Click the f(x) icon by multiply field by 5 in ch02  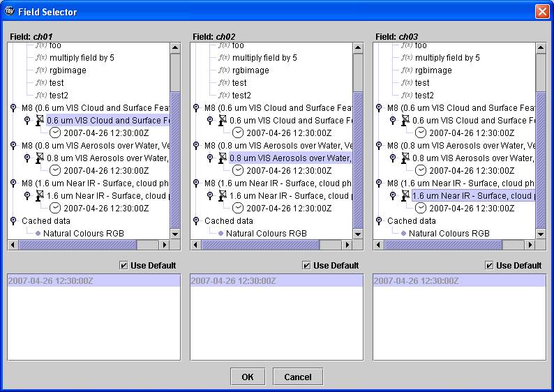coord(224,58)
